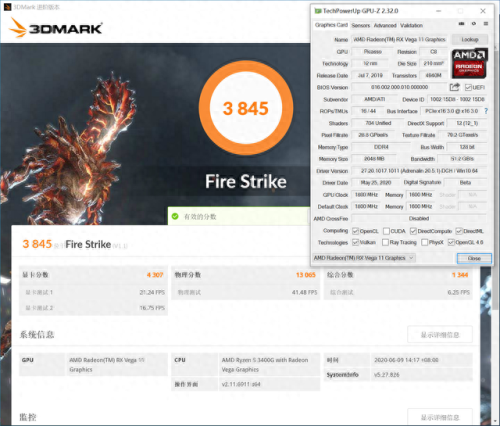
Task: Toggle the CUDA checkbox
Action: (386, 231)
